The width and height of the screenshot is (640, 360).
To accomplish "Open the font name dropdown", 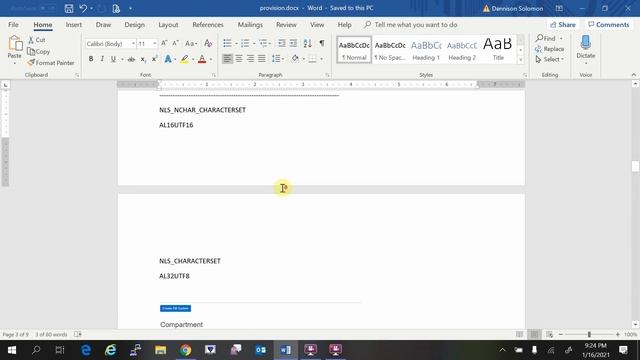I will pyautogui.click(x=133, y=43).
